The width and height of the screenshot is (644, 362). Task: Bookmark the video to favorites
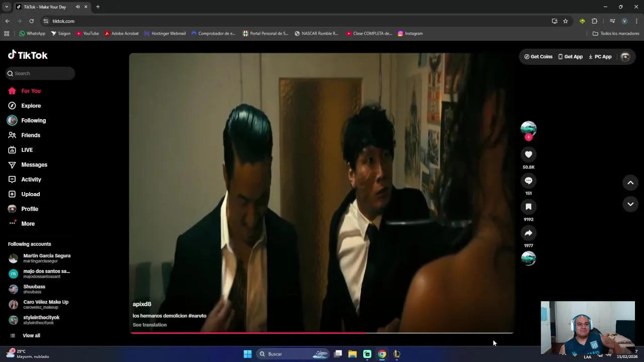point(528,207)
